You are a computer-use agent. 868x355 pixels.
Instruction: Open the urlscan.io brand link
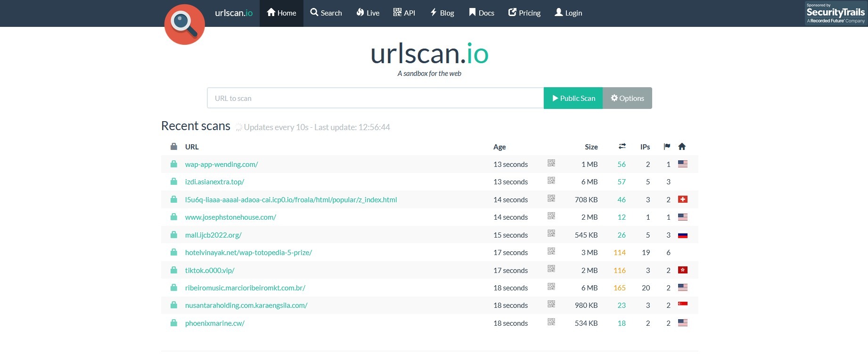click(234, 13)
